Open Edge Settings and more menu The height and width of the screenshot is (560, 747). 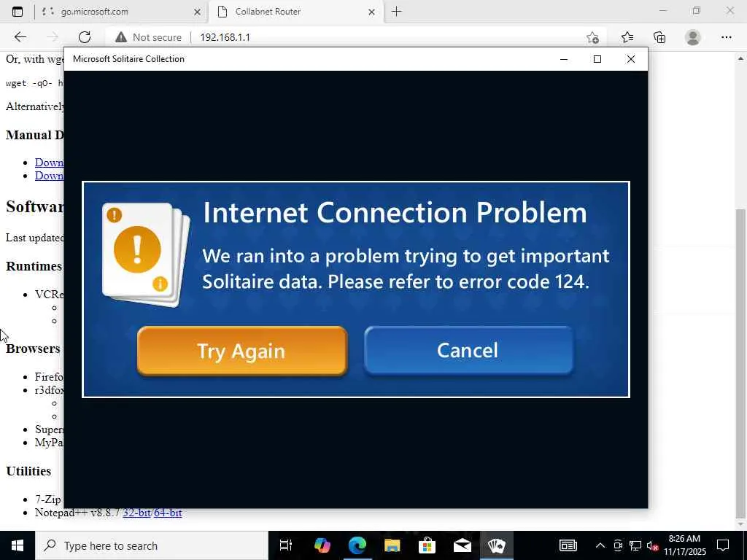coord(726,37)
